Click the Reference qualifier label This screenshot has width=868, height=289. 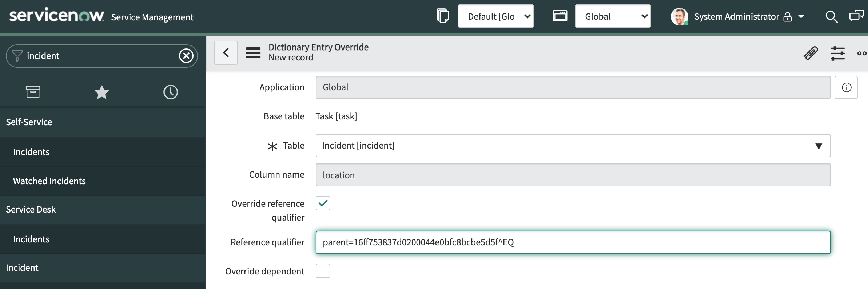tap(267, 242)
